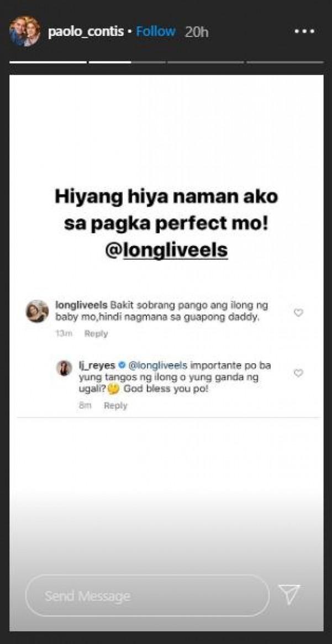Open lj_reyes username in the reply

[97, 365]
